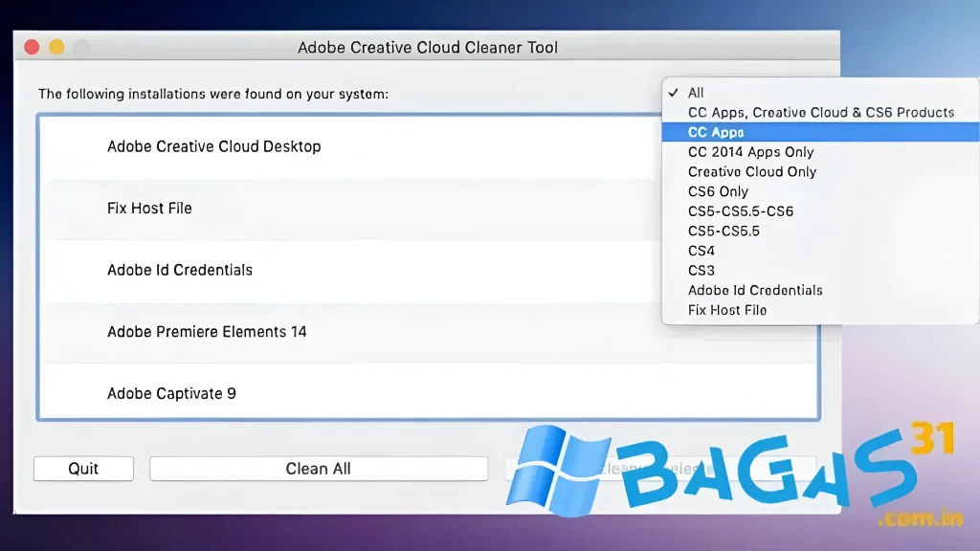Viewport: 980px width, 551px height.
Task: Pick Fix Host File in dropdown menu
Action: 820,310
